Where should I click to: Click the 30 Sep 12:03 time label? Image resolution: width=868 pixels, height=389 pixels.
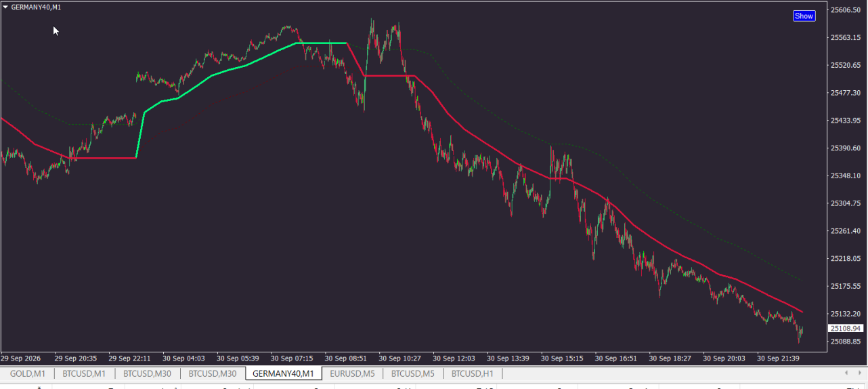pos(454,359)
